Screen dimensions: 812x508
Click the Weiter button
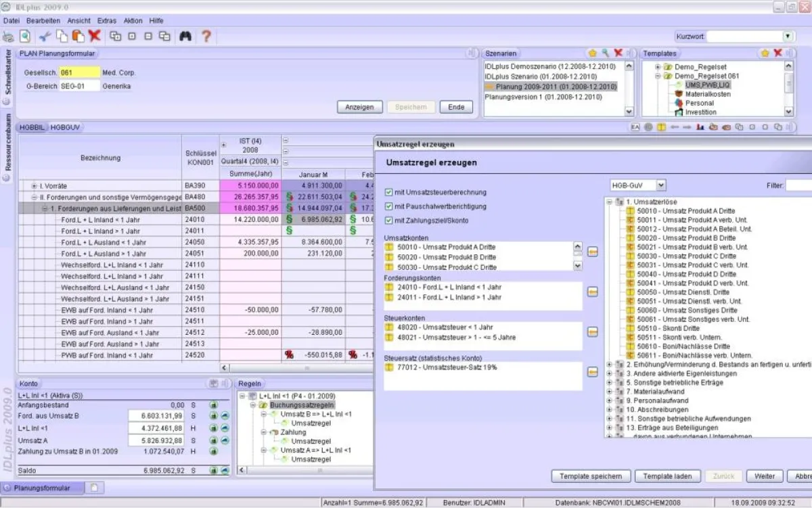[x=765, y=476]
